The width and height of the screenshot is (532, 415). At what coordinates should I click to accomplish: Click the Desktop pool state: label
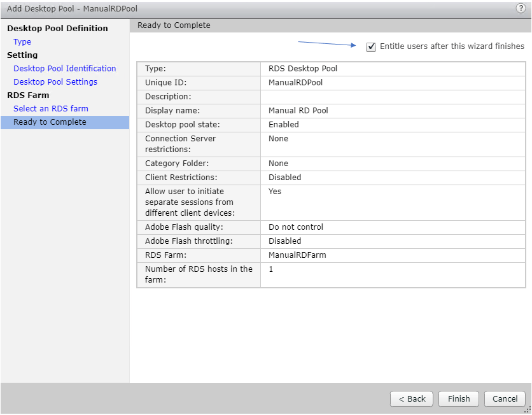tap(183, 125)
